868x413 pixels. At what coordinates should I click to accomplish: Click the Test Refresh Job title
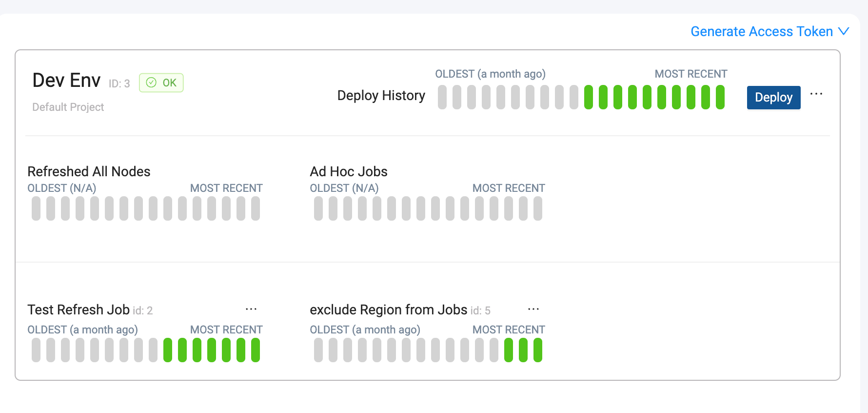click(x=79, y=310)
